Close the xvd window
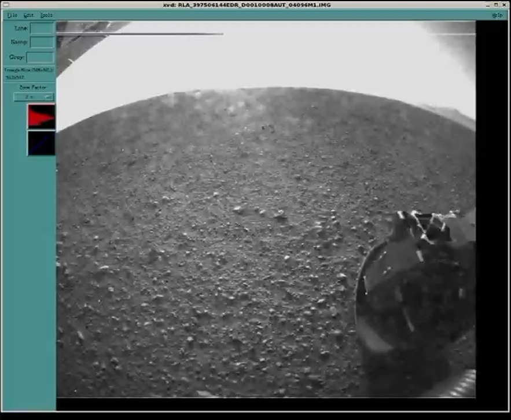This screenshot has width=511, height=420. (x=505, y=5)
